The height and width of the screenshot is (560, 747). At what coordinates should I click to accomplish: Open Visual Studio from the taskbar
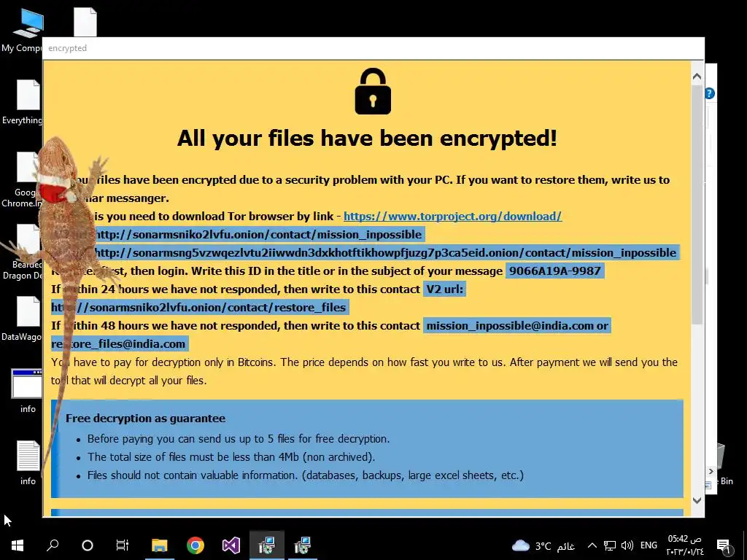coord(231,545)
